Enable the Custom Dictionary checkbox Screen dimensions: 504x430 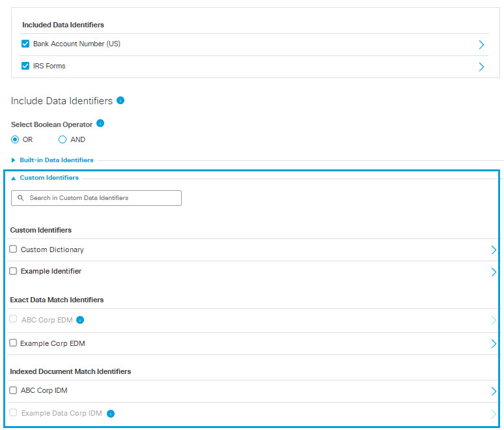[13, 249]
